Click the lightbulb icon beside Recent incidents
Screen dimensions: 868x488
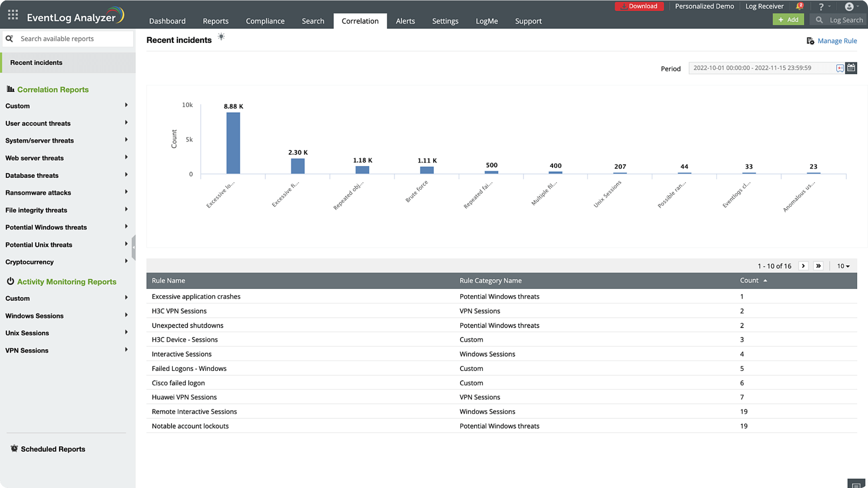[221, 37]
